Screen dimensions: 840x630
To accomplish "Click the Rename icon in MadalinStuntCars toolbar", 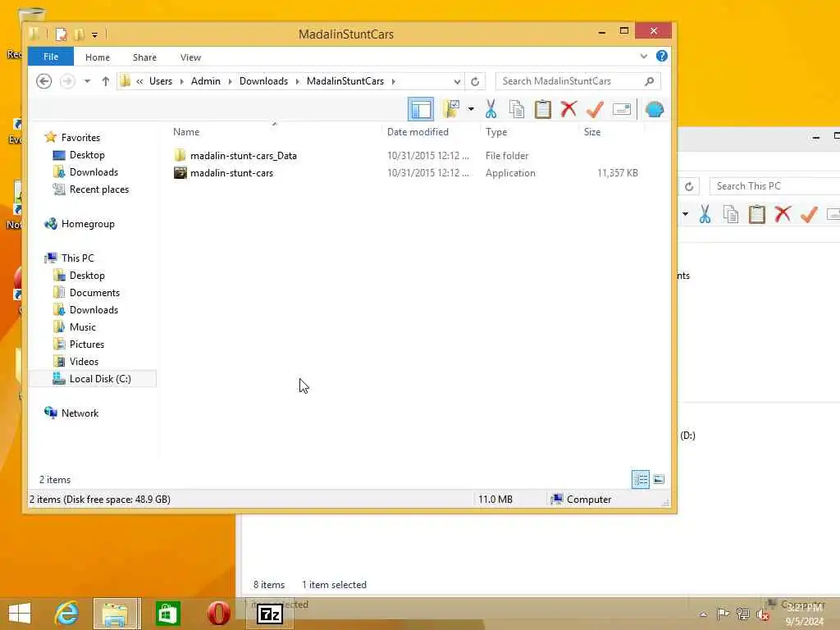I will click(x=622, y=109).
